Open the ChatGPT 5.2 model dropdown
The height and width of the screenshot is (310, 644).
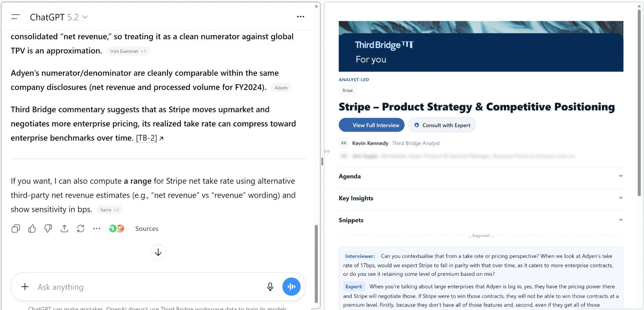(x=59, y=17)
